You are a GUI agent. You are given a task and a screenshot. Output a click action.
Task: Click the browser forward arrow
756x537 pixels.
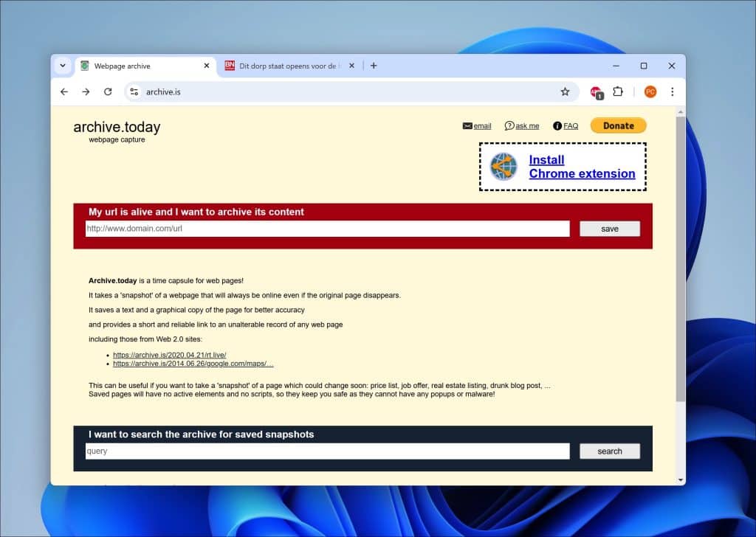[x=86, y=91]
